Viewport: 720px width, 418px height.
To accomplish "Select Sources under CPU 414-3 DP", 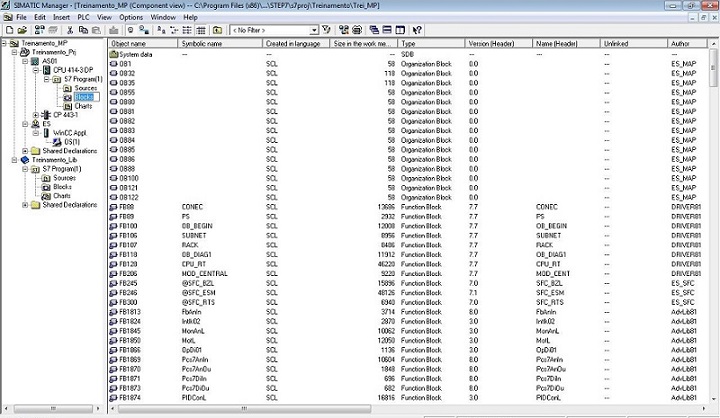I will pos(85,88).
